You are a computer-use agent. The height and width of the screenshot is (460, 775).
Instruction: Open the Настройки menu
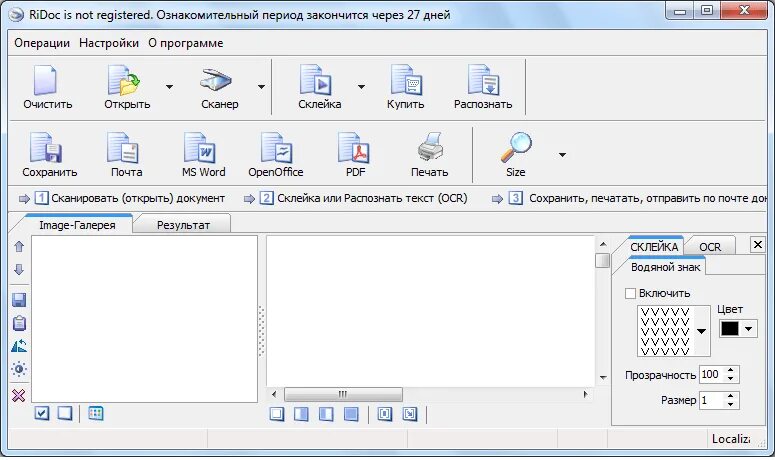click(109, 43)
